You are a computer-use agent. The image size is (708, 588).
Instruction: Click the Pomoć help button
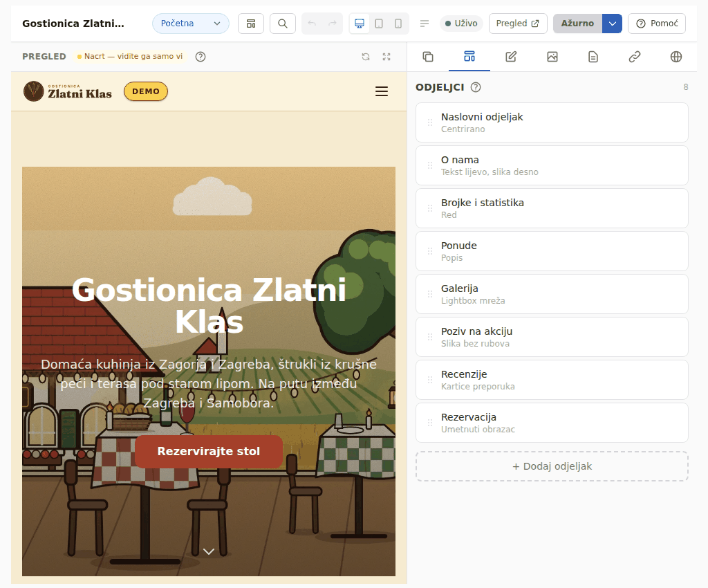click(657, 24)
